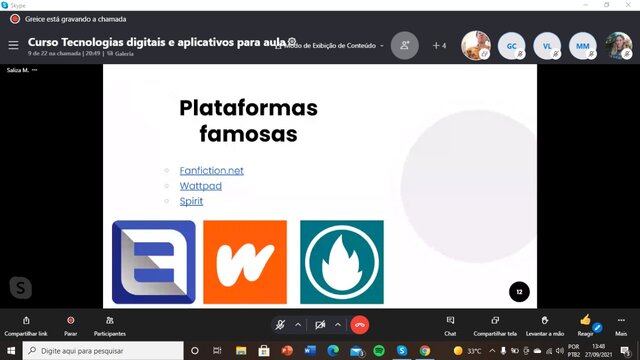Open Word from taskbar
This screenshot has width=640, height=360.
pos(310,351)
